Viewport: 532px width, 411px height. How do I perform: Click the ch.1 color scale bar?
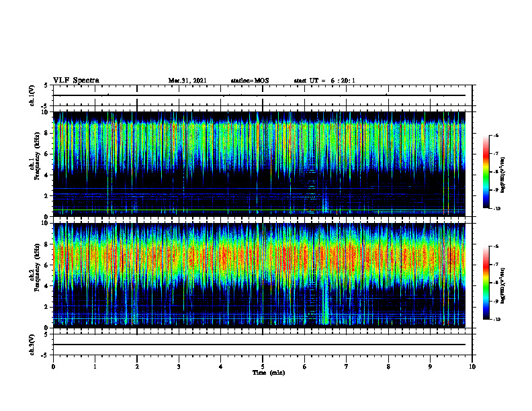coord(486,172)
